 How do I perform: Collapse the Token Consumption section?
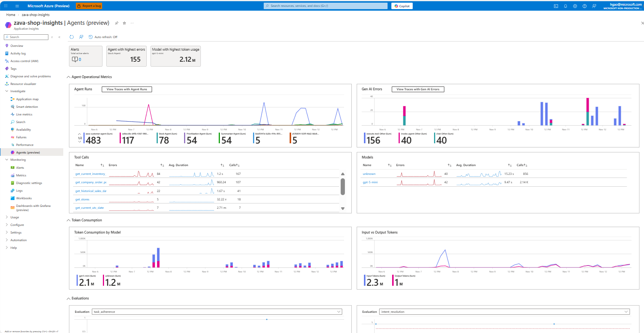pos(69,220)
